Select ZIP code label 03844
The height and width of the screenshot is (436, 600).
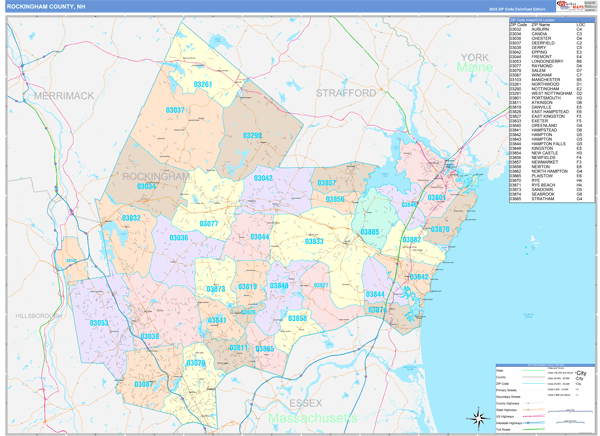pyautogui.click(x=375, y=294)
